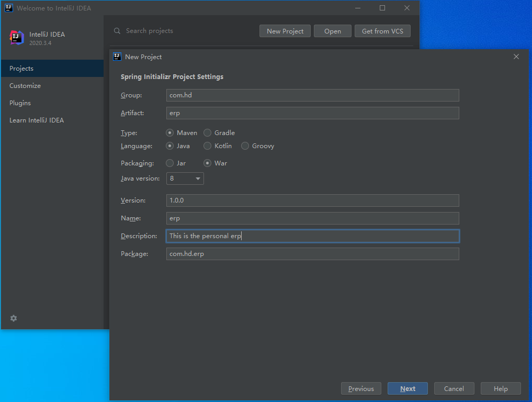Open the Customize tab in the sidebar
Screen dimensions: 532x402
pyautogui.click(x=52, y=85)
